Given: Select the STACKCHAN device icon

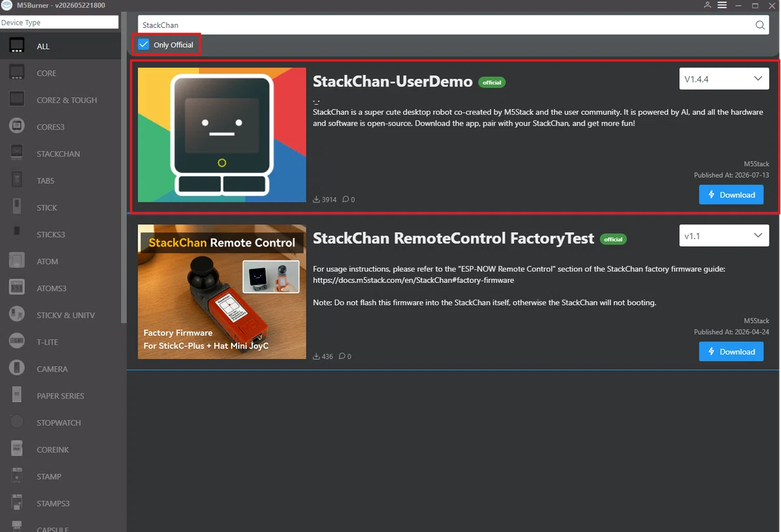Looking at the screenshot, I should point(17,153).
